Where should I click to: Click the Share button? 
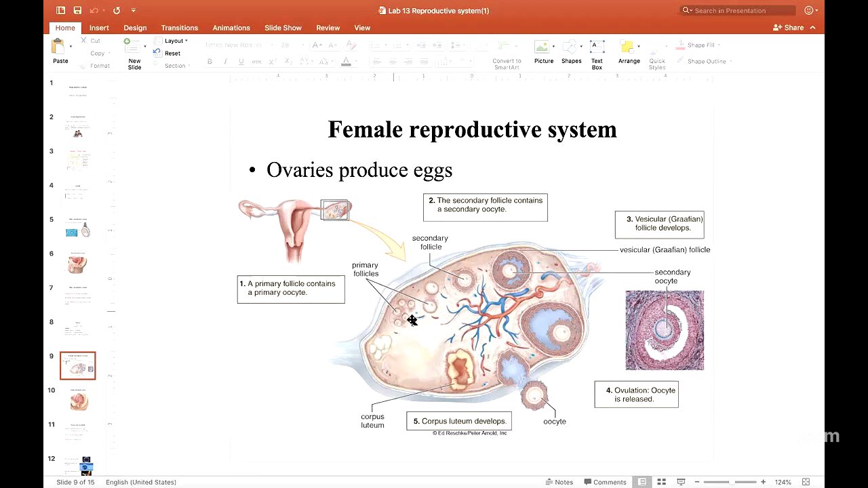(788, 28)
